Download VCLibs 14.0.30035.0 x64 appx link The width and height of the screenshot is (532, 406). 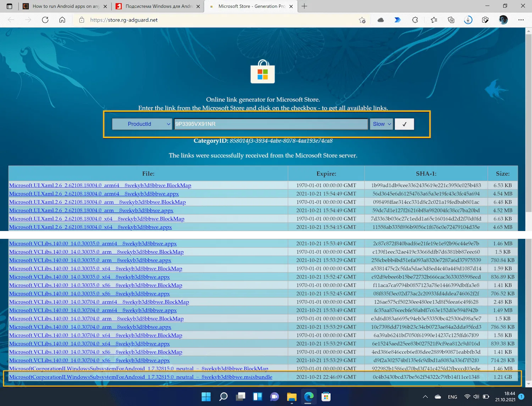(89, 277)
